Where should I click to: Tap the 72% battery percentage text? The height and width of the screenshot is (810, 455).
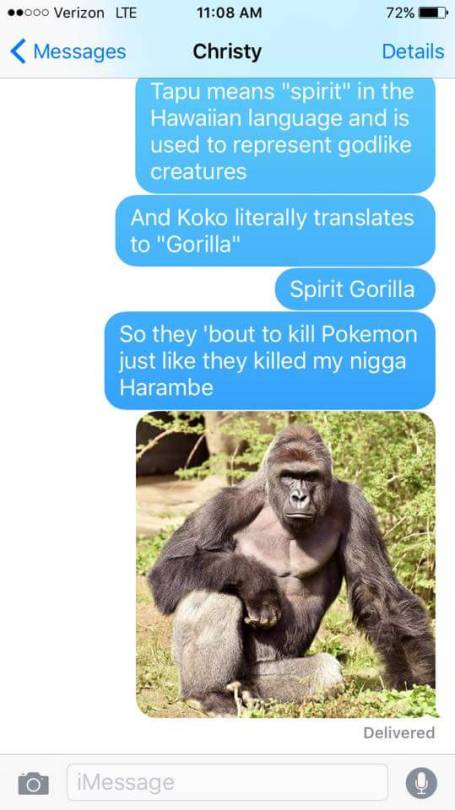(400, 13)
